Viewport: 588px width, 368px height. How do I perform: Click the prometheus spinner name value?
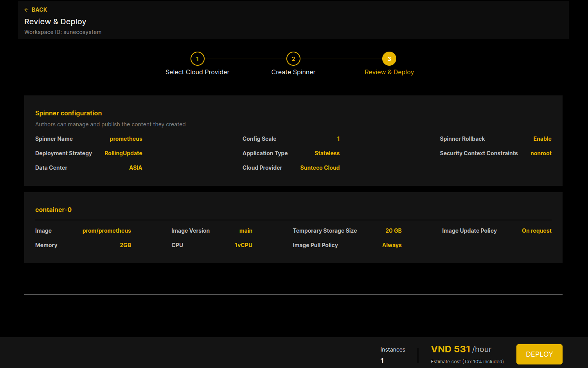126,139
